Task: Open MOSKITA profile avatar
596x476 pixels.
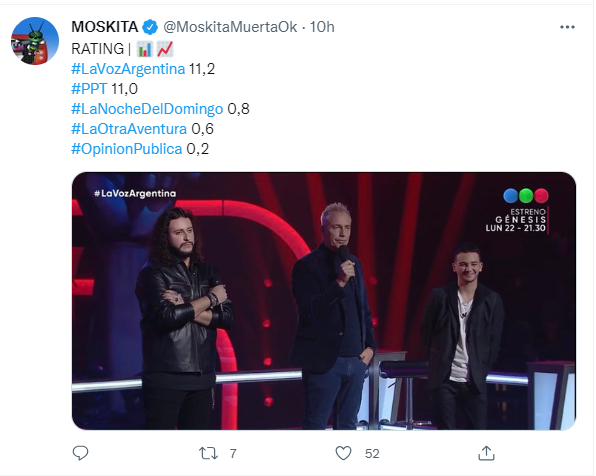Action: pyautogui.click(x=35, y=41)
